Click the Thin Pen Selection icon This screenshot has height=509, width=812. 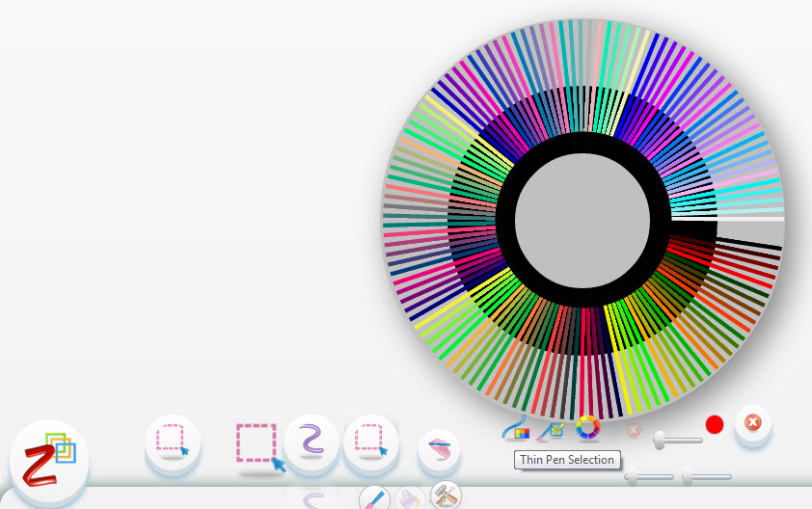click(x=516, y=428)
